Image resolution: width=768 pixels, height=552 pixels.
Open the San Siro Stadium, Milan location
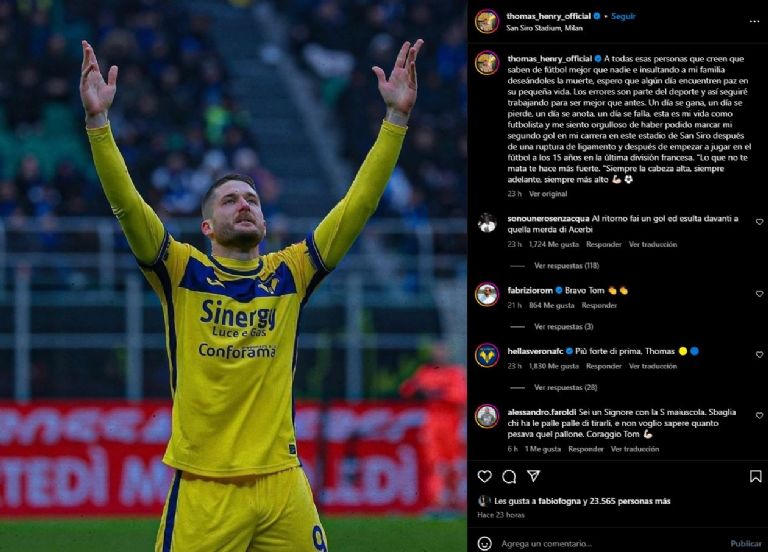tap(544, 28)
